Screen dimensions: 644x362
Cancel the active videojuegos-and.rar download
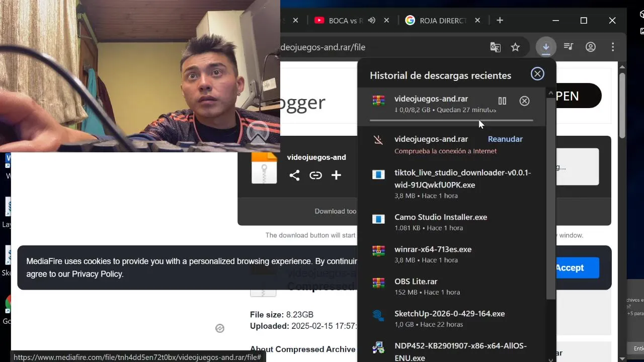[x=524, y=101]
